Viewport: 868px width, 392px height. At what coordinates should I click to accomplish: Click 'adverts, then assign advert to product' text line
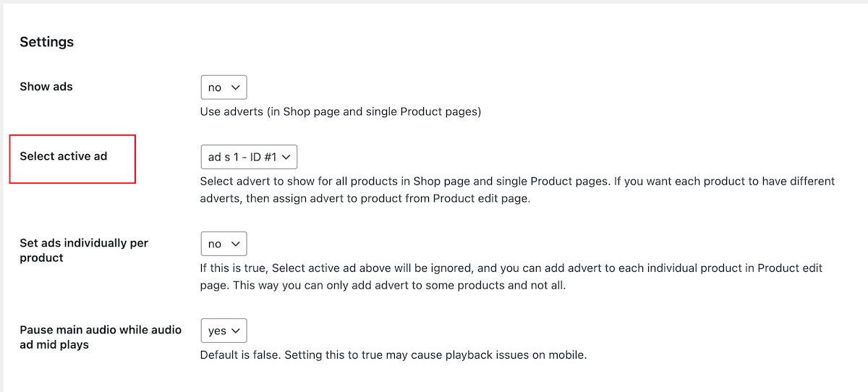365,198
